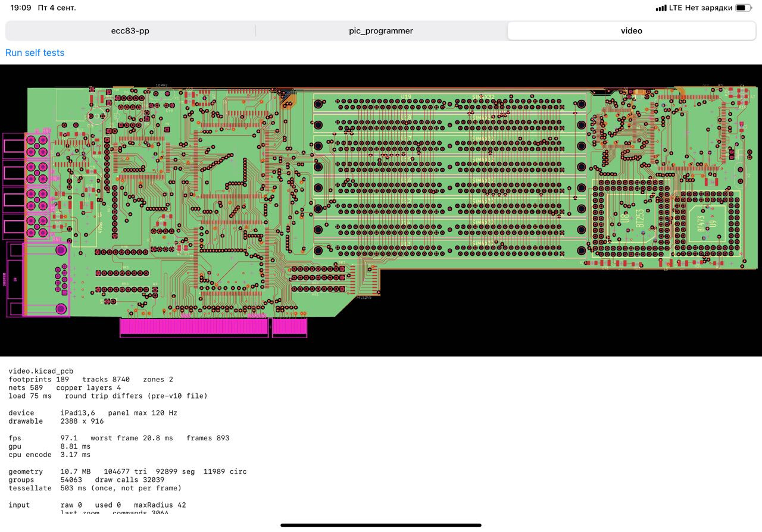Tap the battery icon in status bar

(x=744, y=8)
